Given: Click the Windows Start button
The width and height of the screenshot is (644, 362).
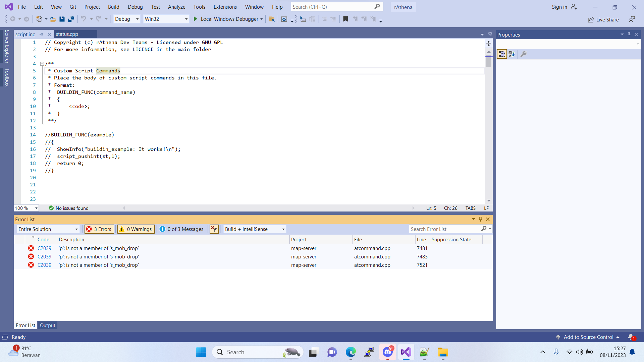Looking at the screenshot, I should pos(201,352).
